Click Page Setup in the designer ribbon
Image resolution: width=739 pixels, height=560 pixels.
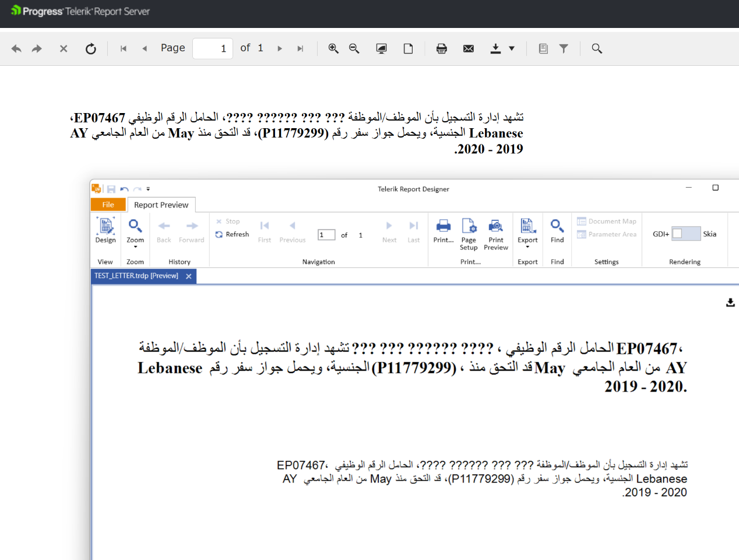point(469,234)
